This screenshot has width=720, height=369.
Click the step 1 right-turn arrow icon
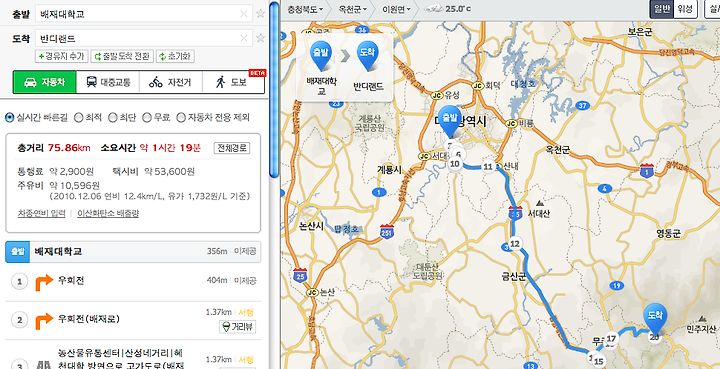click(x=44, y=282)
